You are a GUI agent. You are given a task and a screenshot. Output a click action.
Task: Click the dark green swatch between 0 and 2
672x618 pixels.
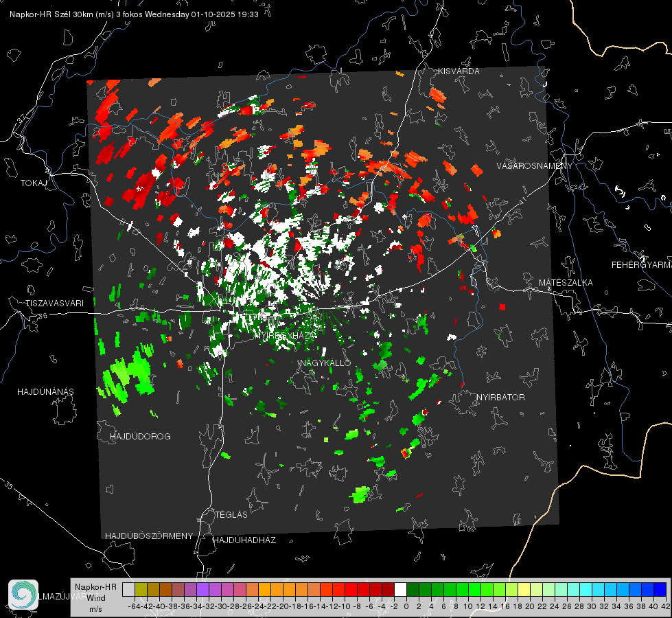413,590
